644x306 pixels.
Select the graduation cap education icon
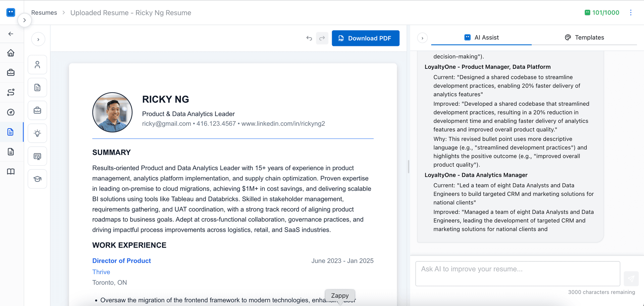click(37, 179)
